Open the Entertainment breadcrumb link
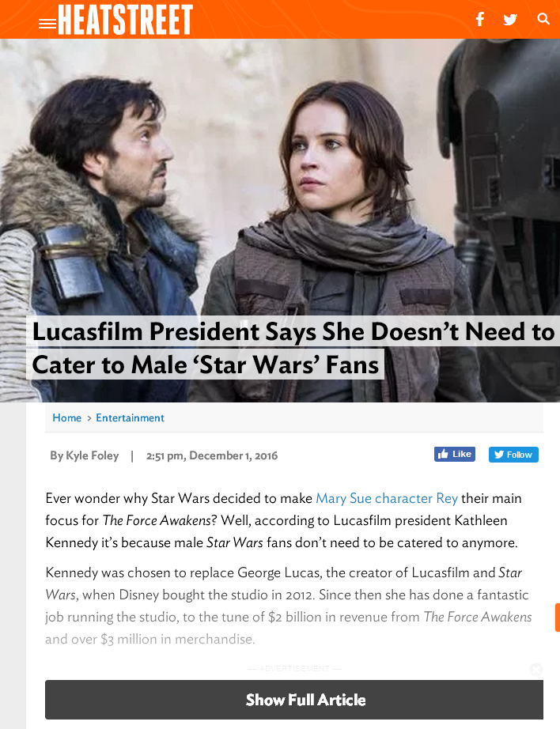The height and width of the screenshot is (729, 560). 130,417
